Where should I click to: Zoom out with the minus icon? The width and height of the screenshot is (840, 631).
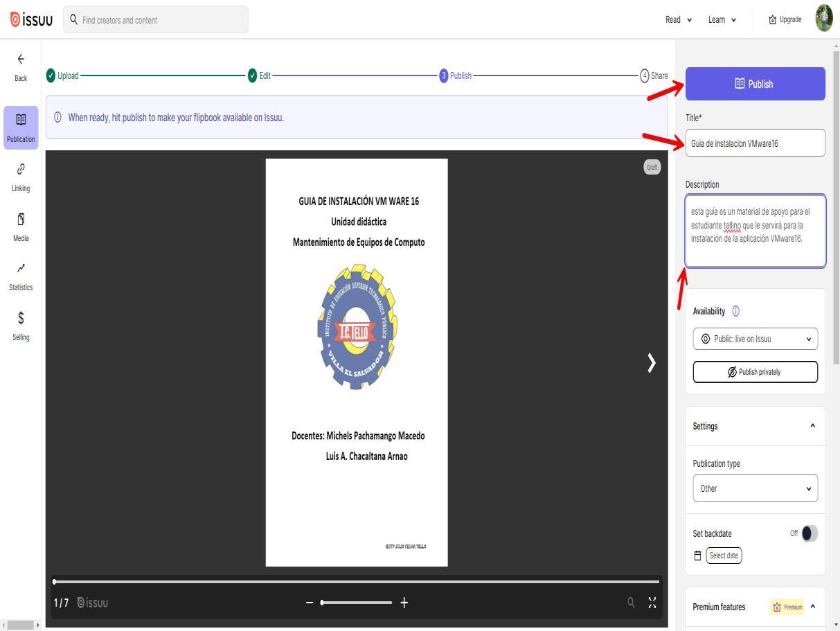tap(310, 603)
